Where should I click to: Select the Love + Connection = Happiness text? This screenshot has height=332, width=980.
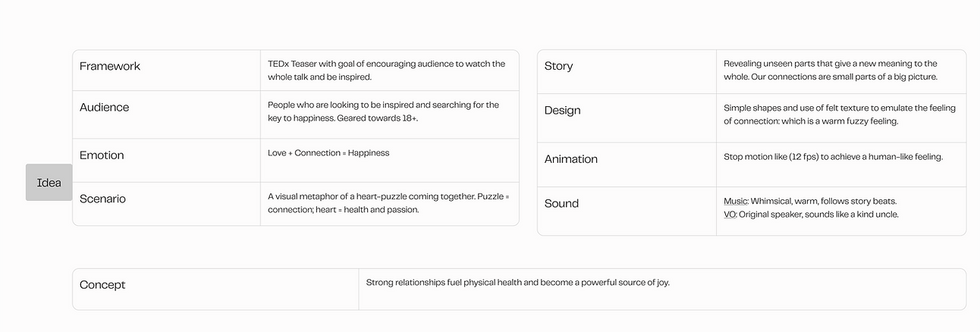tap(328, 153)
